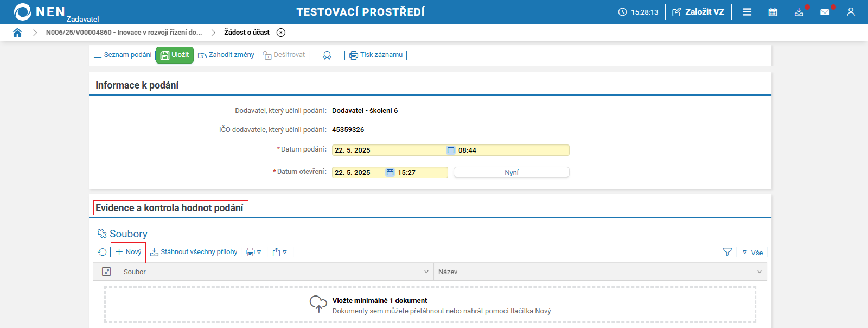
Task: Open calendar picker for Datum otevření
Action: [x=390, y=173]
